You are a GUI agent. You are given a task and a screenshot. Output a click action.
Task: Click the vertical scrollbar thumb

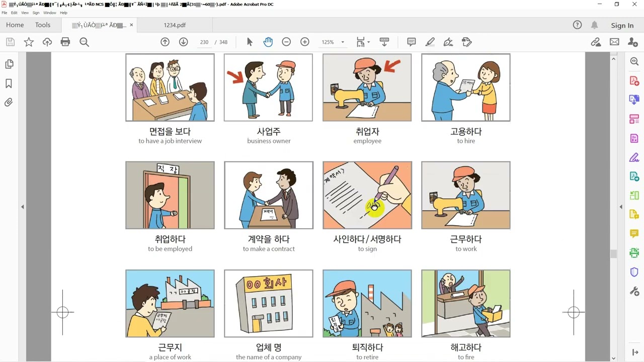(x=613, y=254)
